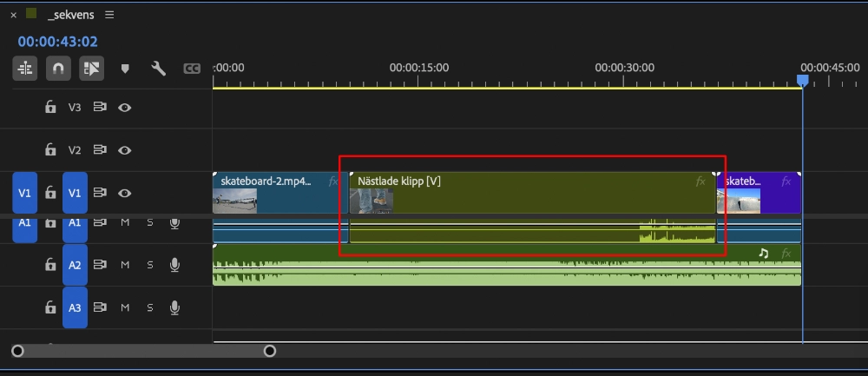
Task: Jump to 00:00:30:00 on the time ruler
Action: click(624, 68)
